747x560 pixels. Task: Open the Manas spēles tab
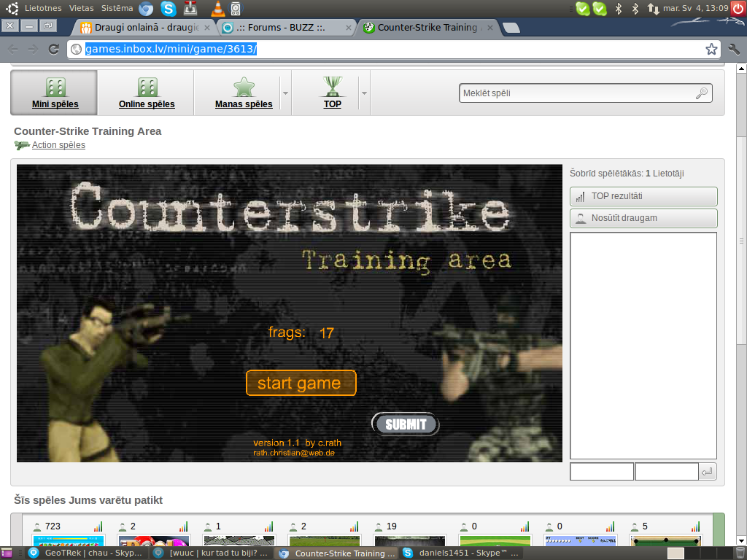pos(244,93)
